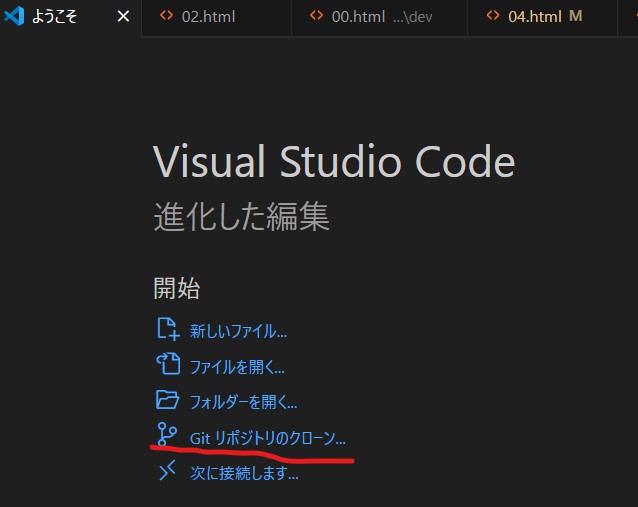
Task: Click the VS Code logo on ようこそ tab
Action: coord(14,17)
